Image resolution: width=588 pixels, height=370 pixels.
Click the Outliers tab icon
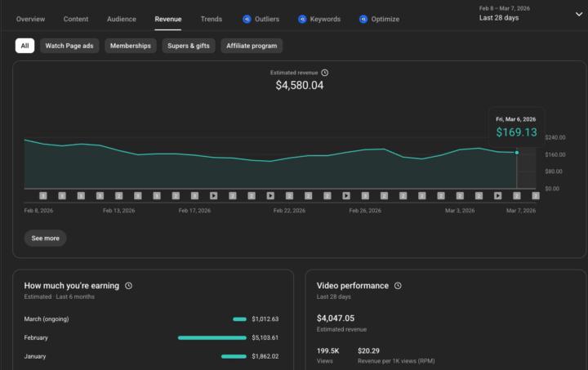tap(247, 19)
